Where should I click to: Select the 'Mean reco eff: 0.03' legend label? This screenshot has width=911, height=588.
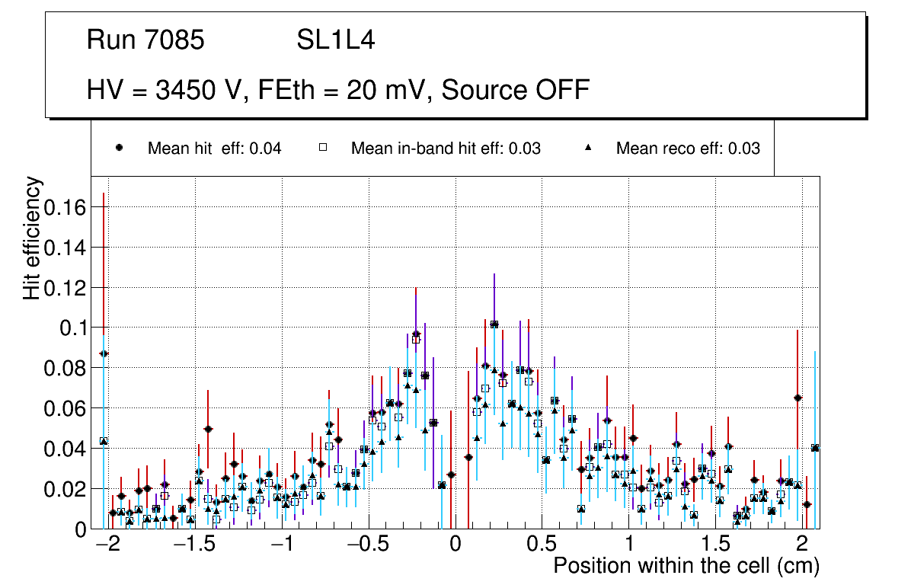(x=688, y=149)
